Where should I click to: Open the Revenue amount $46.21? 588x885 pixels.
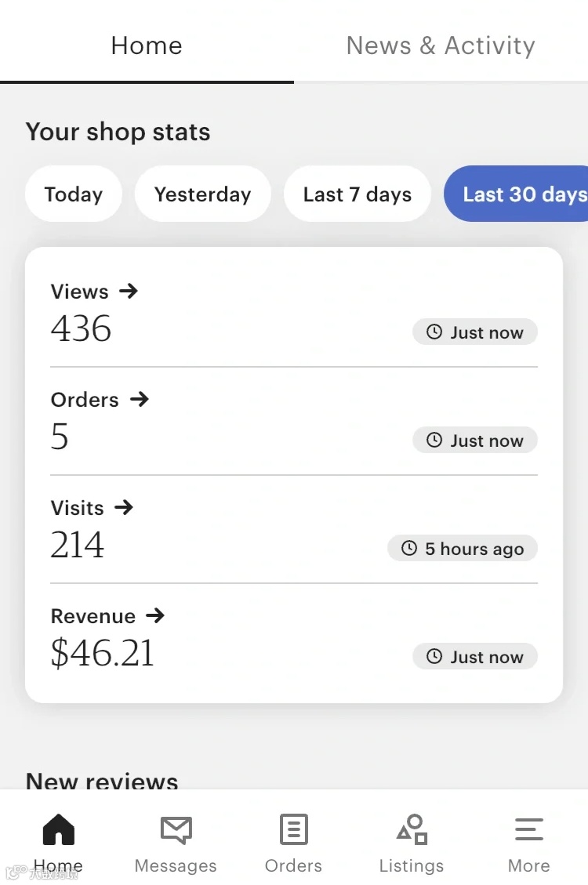coord(102,654)
